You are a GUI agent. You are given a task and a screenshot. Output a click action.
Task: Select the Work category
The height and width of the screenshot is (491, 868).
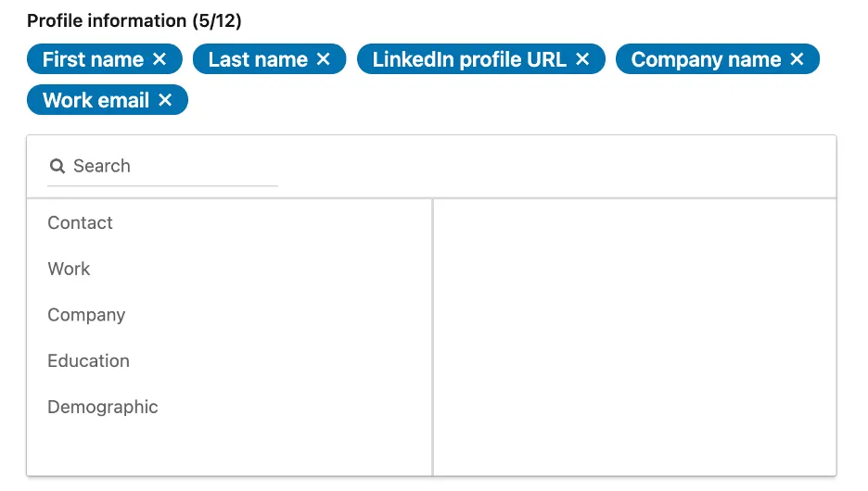pos(70,270)
